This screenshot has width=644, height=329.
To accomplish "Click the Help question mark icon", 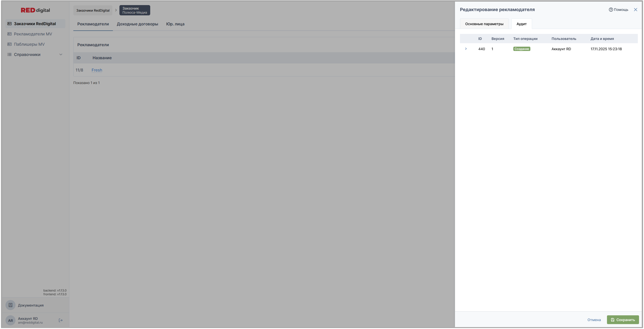I will (610, 10).
